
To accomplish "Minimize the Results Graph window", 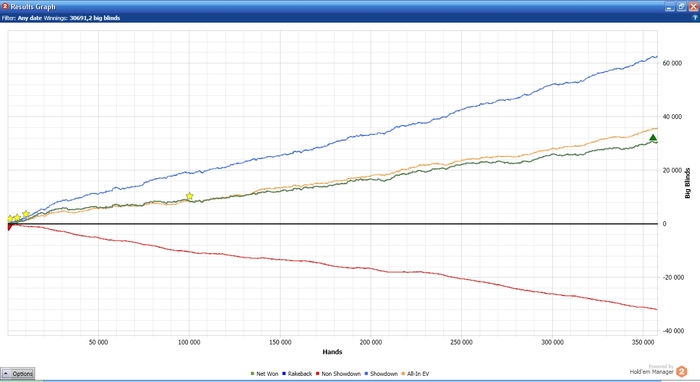I will 669,7.
